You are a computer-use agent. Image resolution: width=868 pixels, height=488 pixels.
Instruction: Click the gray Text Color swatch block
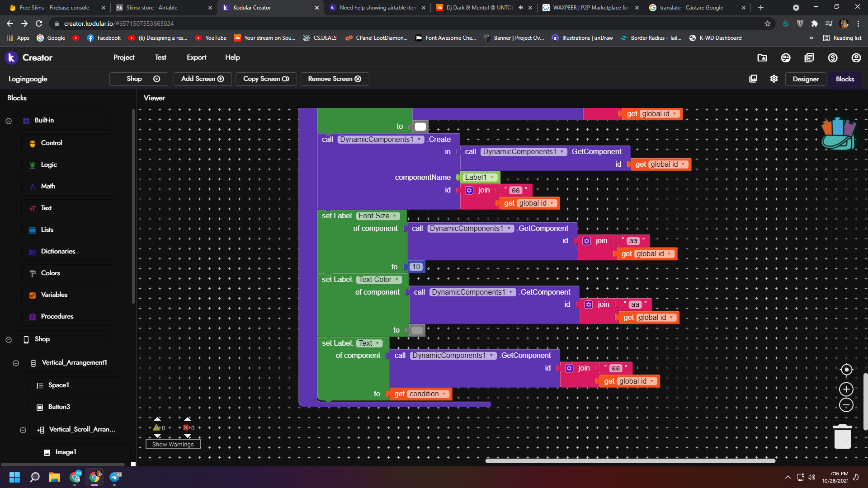click(417, 330)
